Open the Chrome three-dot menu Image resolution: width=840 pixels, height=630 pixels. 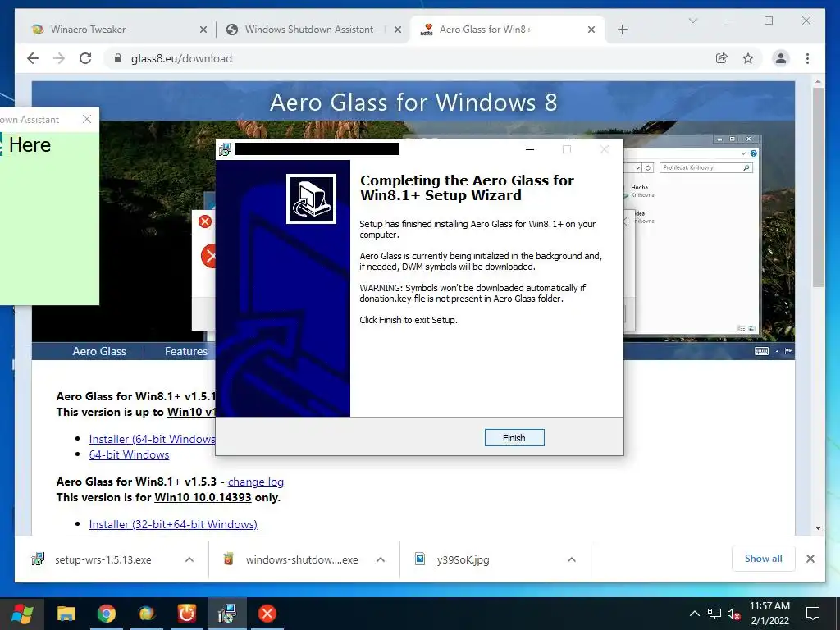click(x=807, y=58)
